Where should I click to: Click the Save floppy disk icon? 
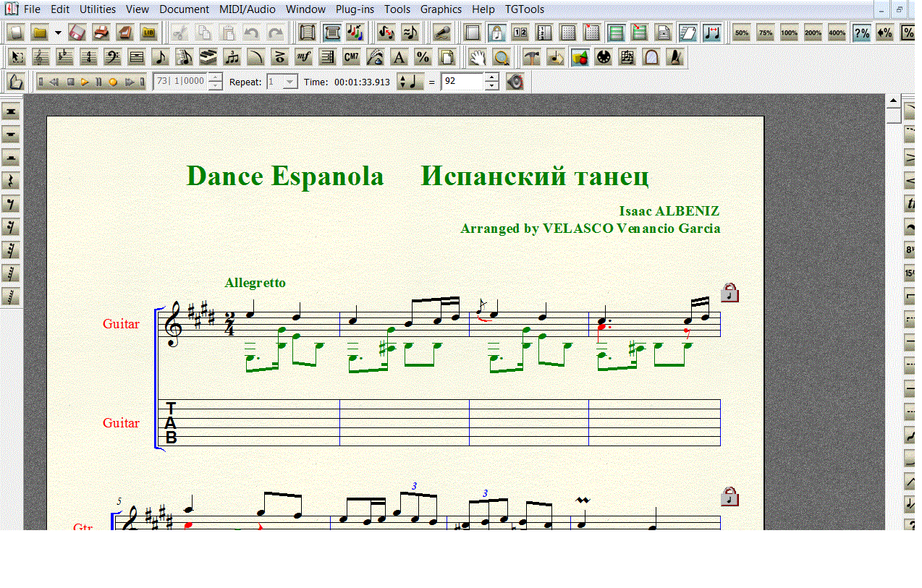pos(78,33)
